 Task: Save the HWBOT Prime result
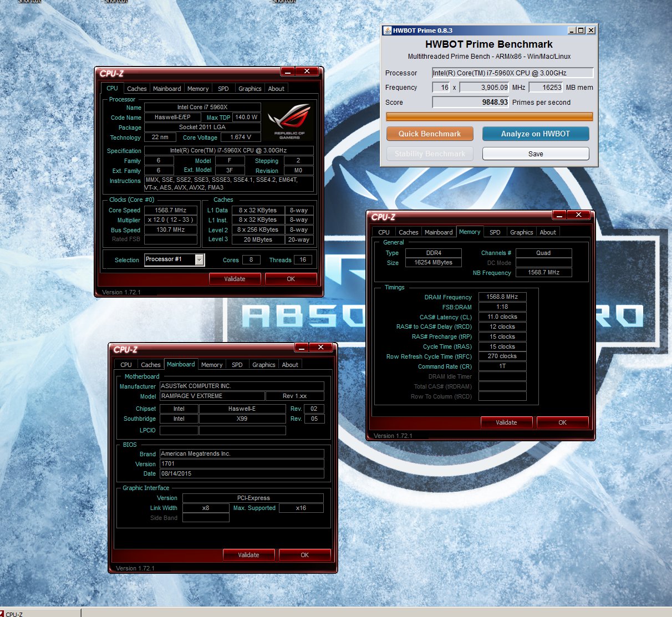[x=536, y=154]
